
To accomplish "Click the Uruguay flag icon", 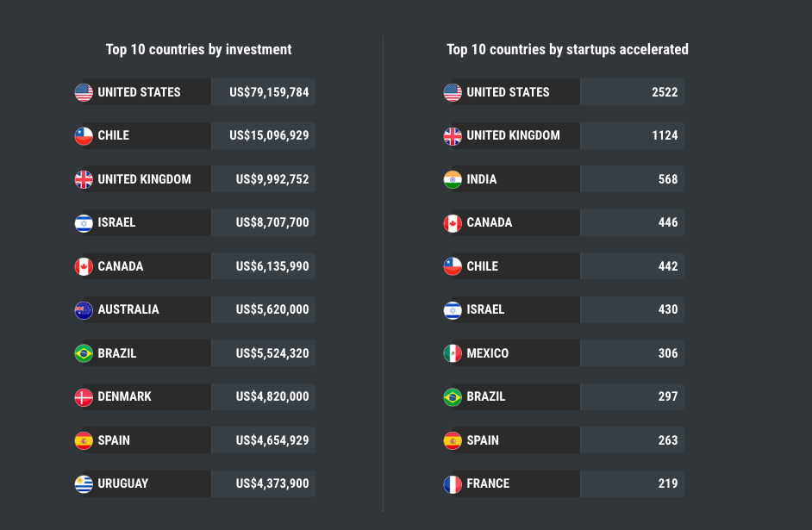I will (84, 483).
